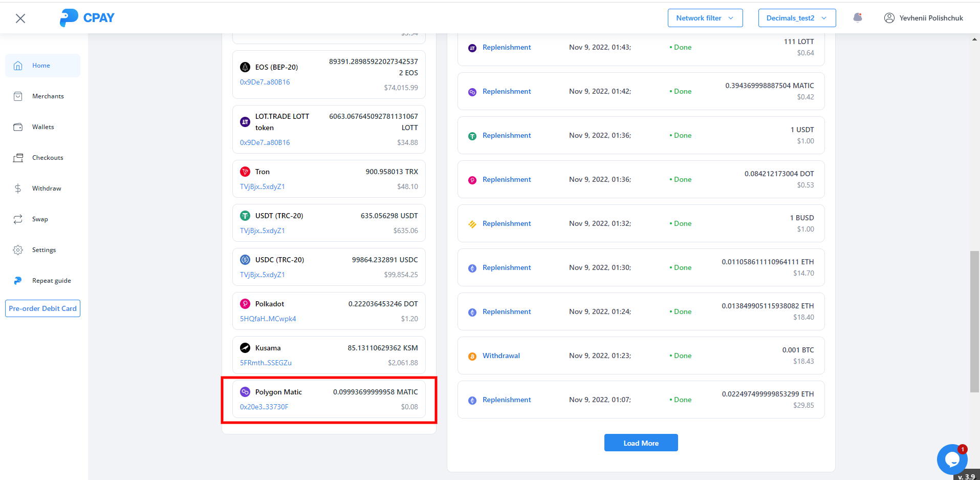This screenshot has width=980, height=480.
Task: Expand the Network filter dropdown
Action: point(705,18)
